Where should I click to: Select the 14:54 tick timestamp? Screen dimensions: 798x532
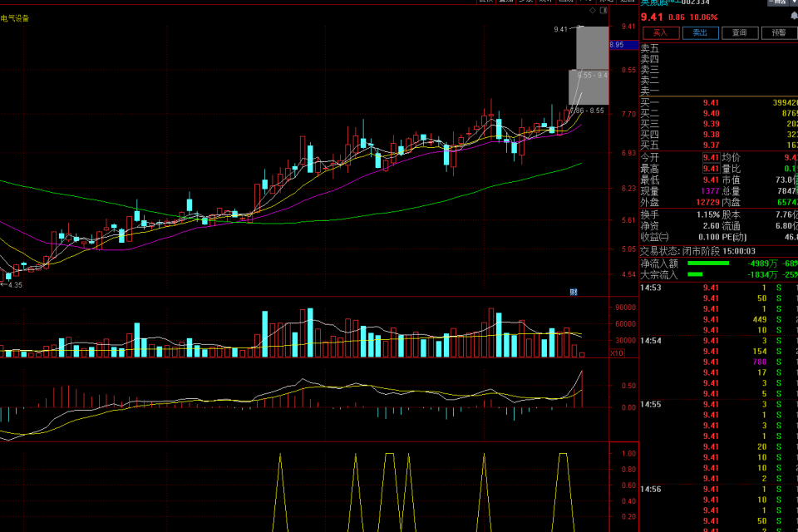[650, 341]
